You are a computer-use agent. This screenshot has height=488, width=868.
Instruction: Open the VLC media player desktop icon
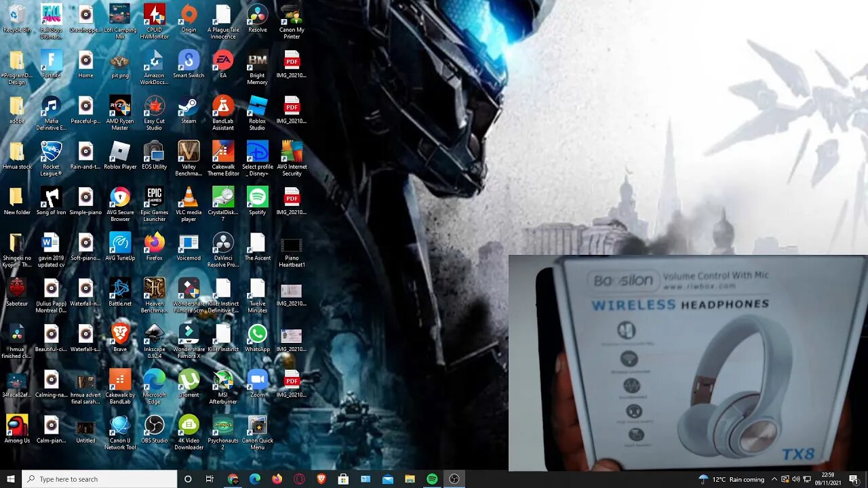pyautogui.click(x=189, y=204)
